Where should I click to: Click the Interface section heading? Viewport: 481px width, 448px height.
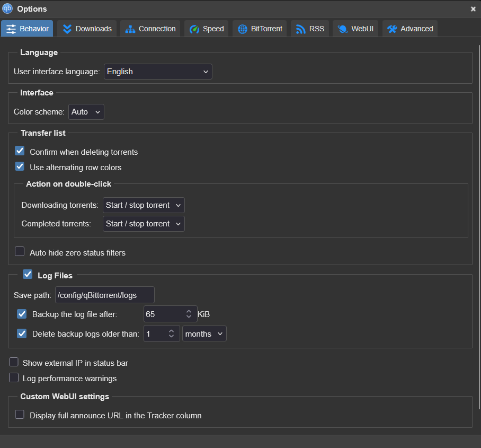[37, 93]
